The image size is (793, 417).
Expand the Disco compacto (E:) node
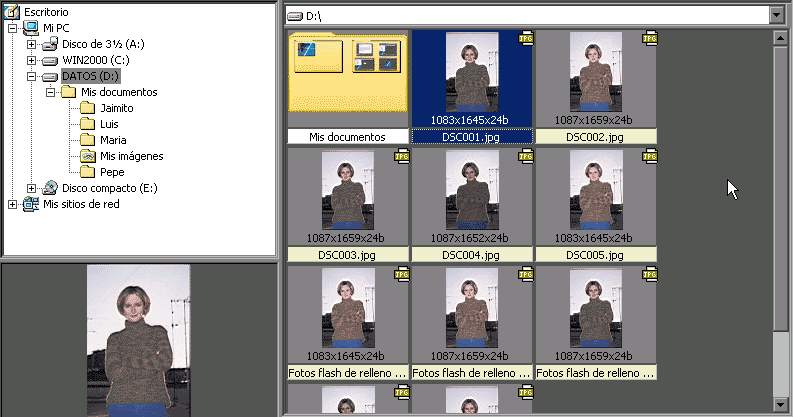31,189
